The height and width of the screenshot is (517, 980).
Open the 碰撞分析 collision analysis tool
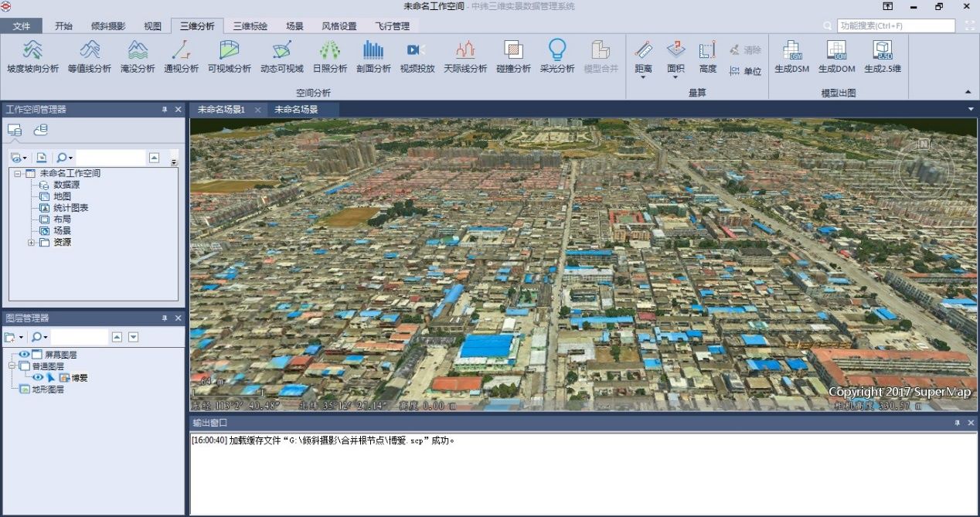tap(513, 57)
